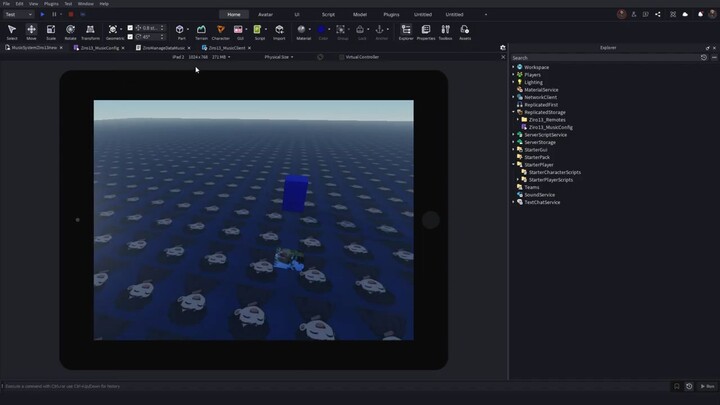720x405 pixels.
Task: Expand the TextChatService node
Action: pos(513,202)
